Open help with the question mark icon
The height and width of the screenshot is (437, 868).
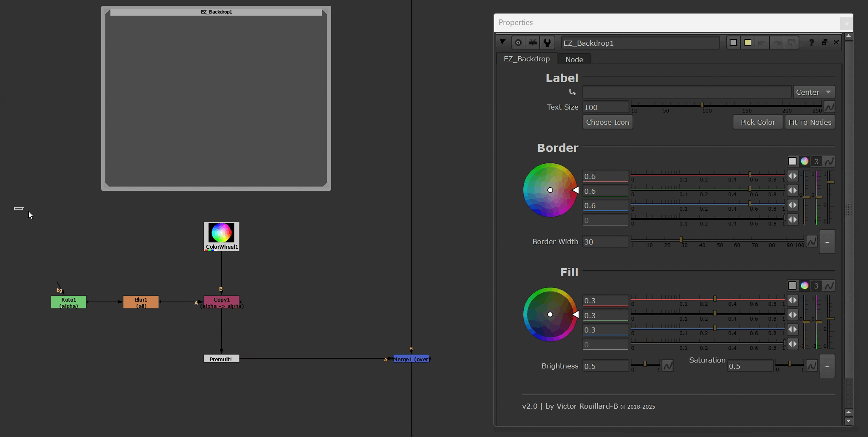point(811,43)
